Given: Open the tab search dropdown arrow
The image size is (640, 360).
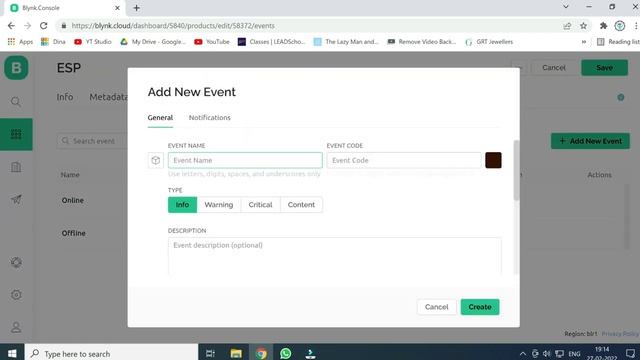Looking at the screenshot, I should (x=566, y=7).
